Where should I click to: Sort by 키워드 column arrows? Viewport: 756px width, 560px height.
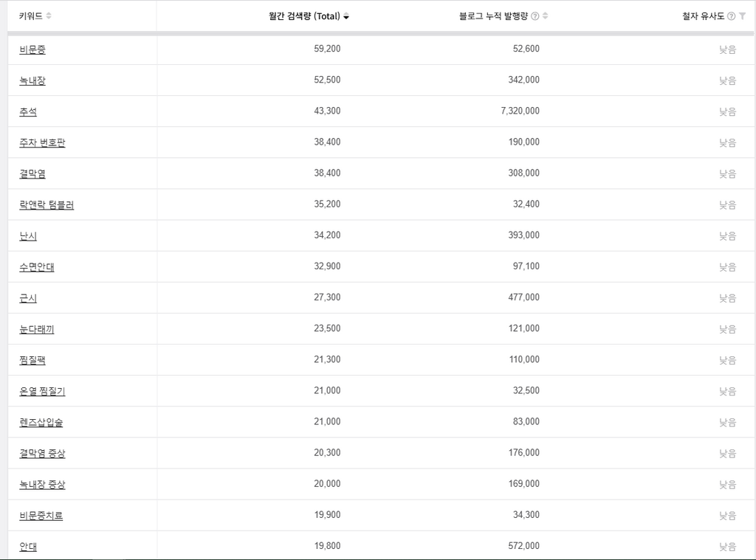click(x=49, y=16)
